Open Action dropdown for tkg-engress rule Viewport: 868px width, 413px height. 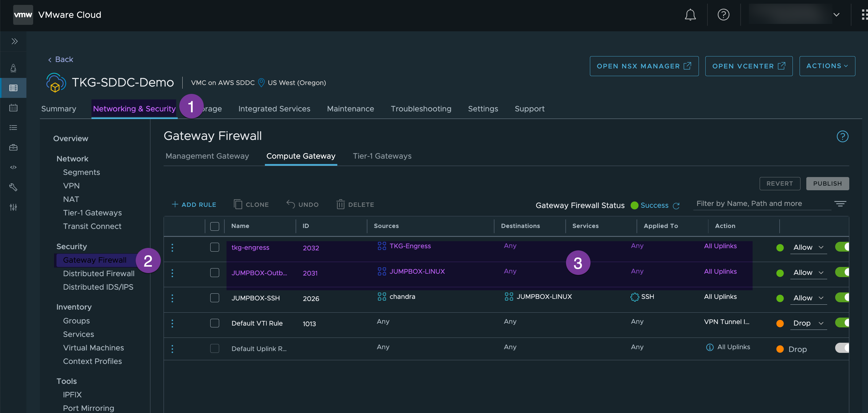(808, 248)
